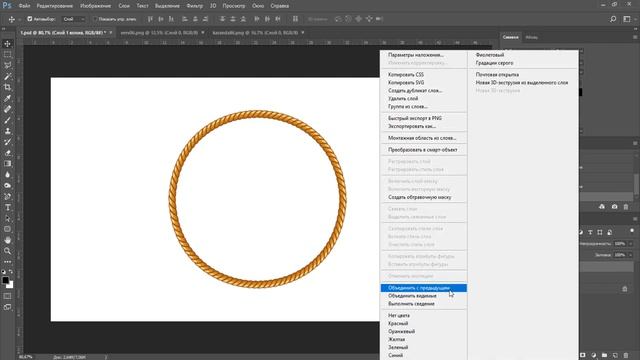Open the Символ panel flyout menu

(635, 37)
